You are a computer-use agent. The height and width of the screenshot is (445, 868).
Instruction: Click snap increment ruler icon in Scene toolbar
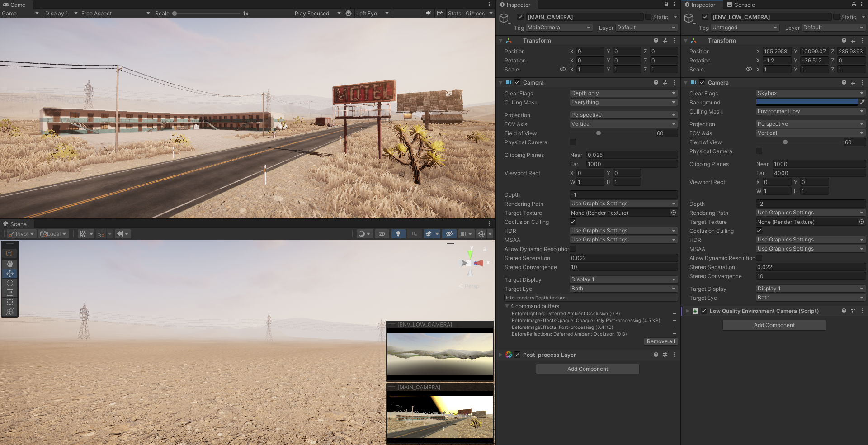[119, 234]
